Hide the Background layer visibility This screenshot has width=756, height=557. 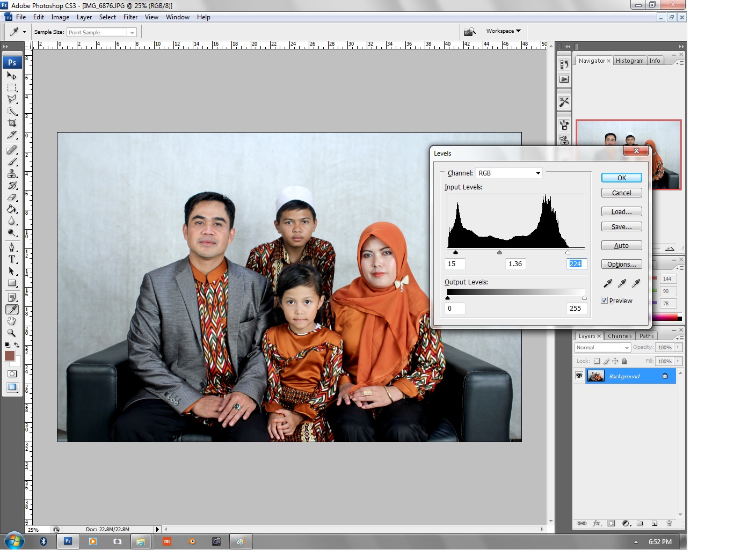click(579, 376)
